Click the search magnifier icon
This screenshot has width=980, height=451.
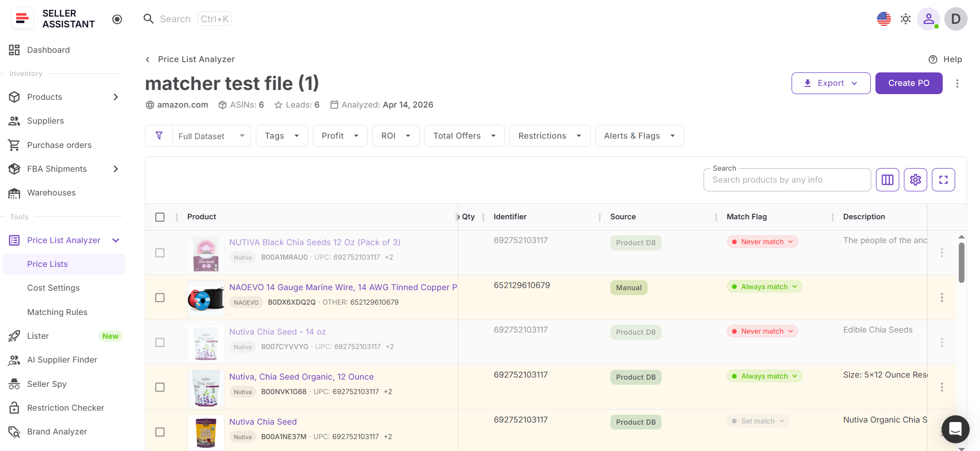(149, 19)
